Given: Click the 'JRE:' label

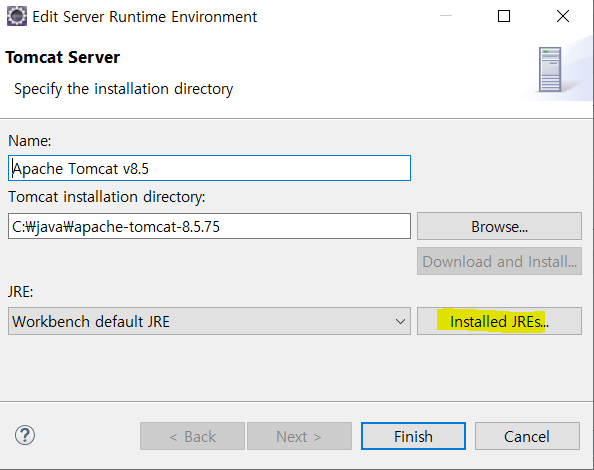Looking at the screenshot, I should 21,292.
